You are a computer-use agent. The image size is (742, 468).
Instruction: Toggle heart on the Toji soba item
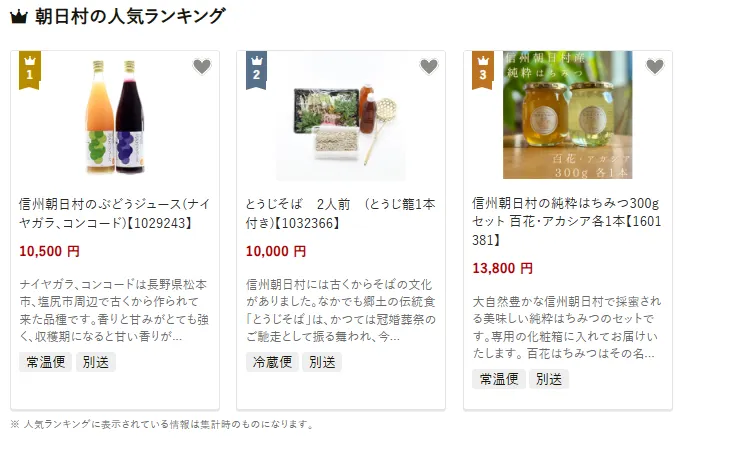(x=429, y=66)
